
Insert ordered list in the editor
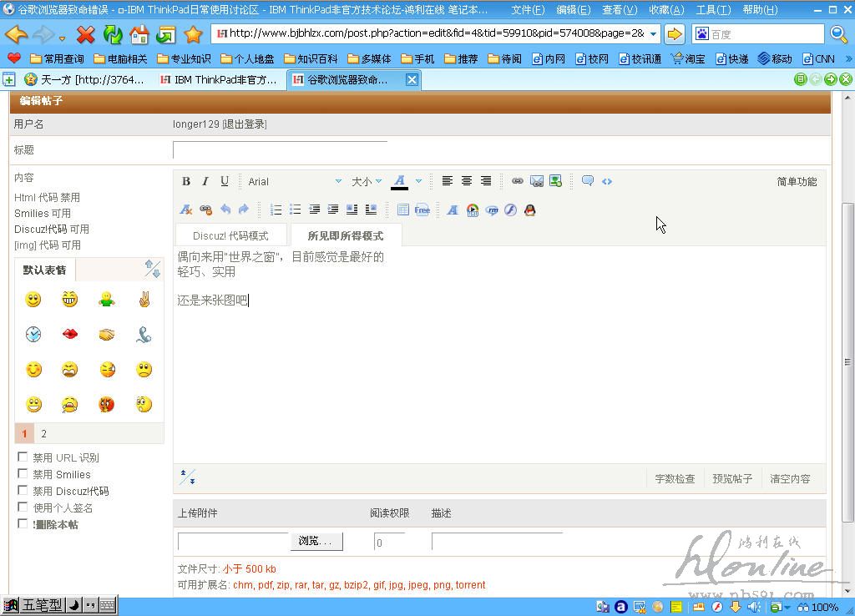click(276, 210)
